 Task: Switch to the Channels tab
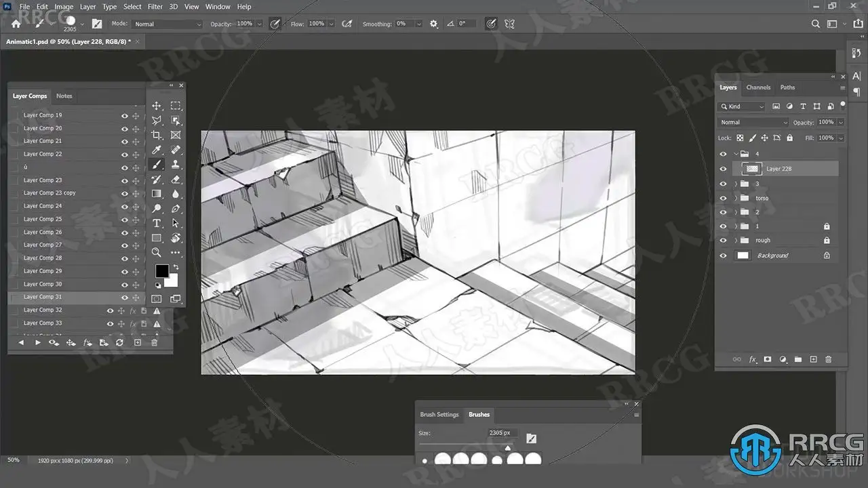pyautogui.click(x=758, y=87)
